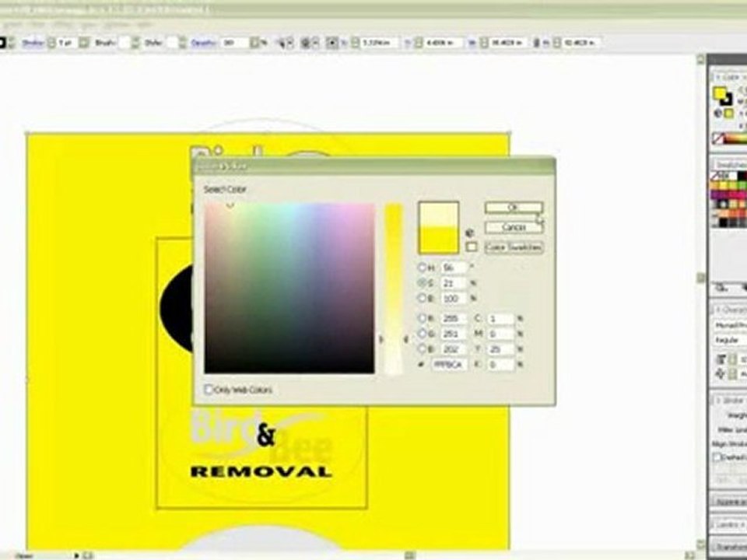The image size is (747, 560).
Task: Click the web-safe color small swatch
Action: point(472,247)
